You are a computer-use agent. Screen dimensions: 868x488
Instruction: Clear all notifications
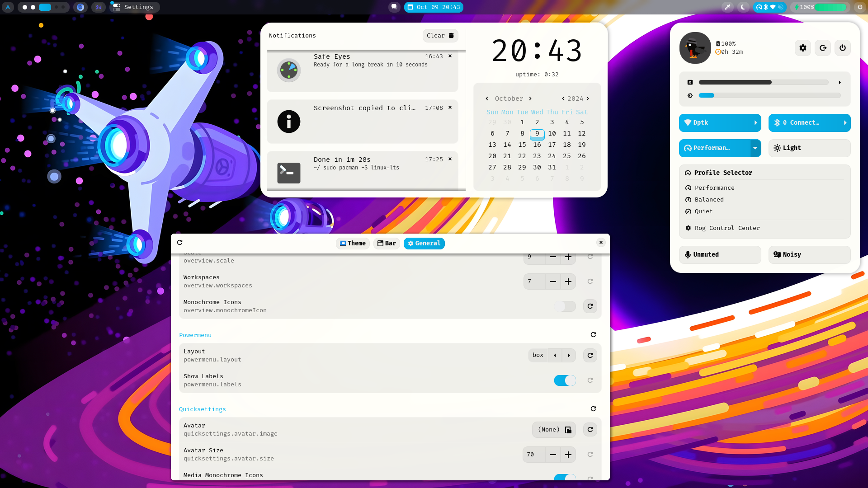[x=440, y=36]
